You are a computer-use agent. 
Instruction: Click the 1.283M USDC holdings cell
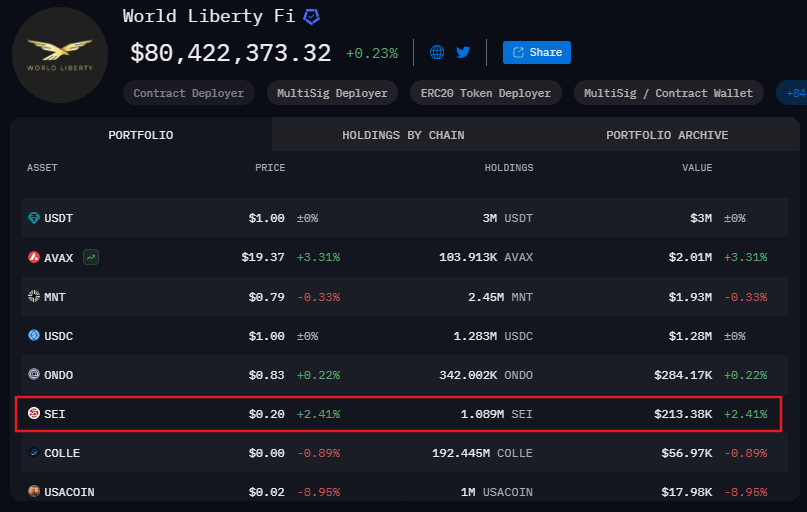click(493, 336)
